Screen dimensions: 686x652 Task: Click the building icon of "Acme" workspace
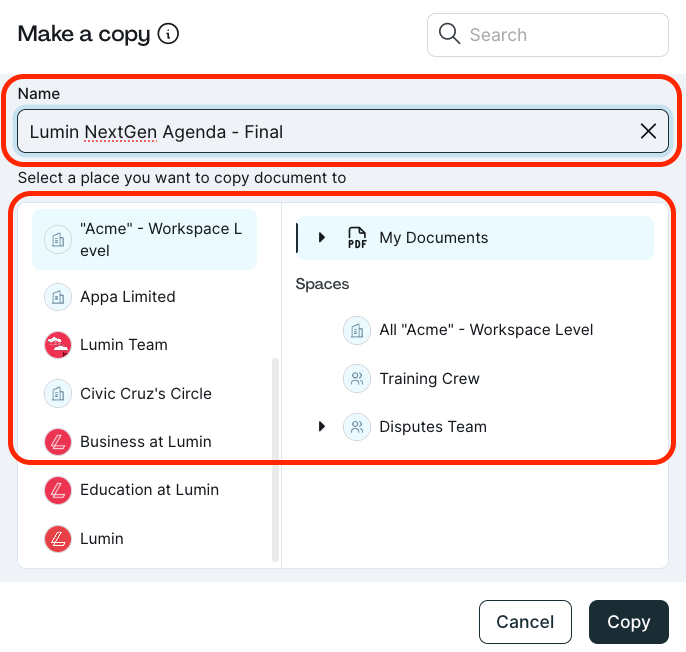coord(58,240)
